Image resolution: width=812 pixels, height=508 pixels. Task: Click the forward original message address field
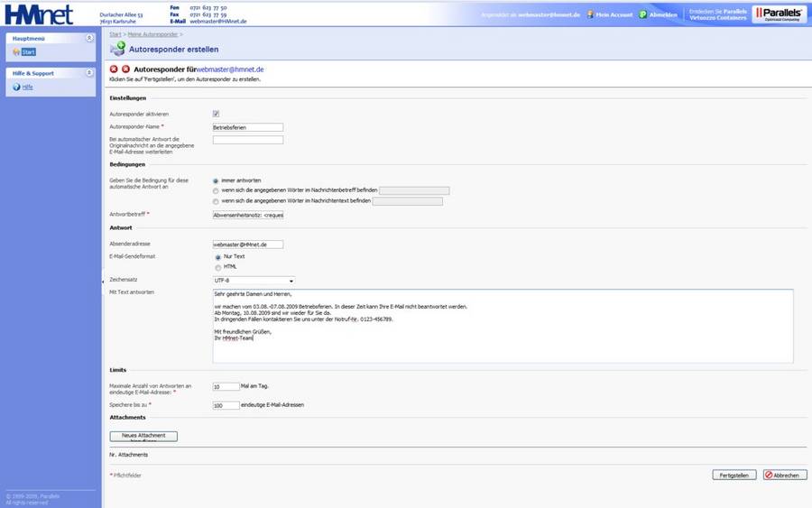248,140
